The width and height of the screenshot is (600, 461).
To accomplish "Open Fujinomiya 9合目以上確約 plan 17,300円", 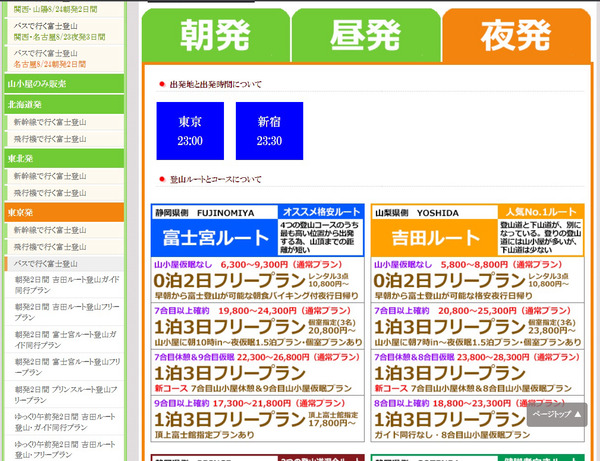I will pos(258,419).
